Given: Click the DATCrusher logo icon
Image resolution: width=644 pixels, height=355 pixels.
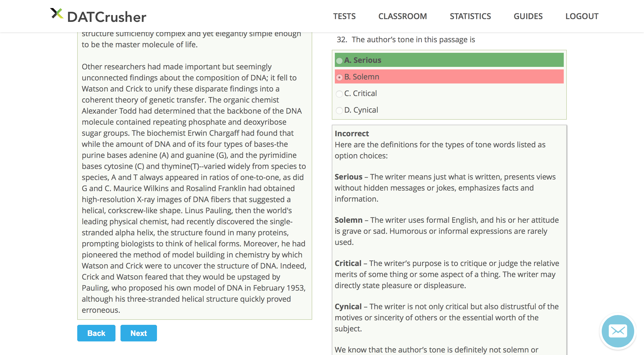Looking at the screenshot, I should click(57, 14).
